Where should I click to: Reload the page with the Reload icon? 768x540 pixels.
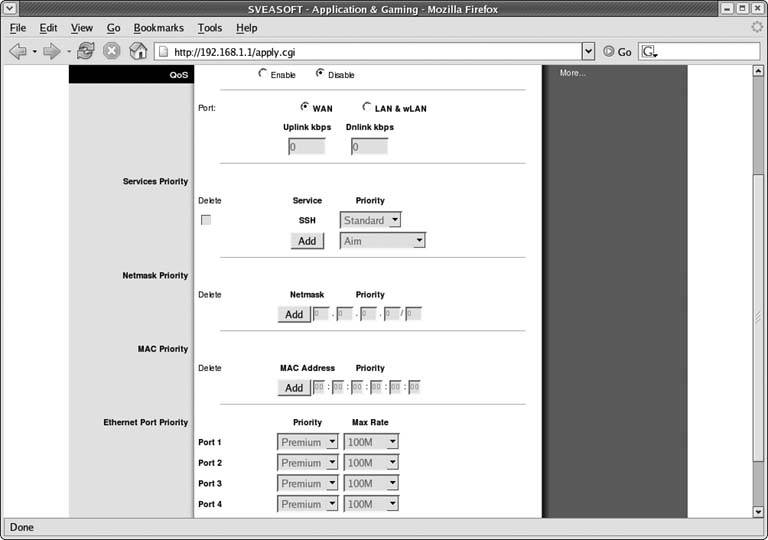[86, 51]
